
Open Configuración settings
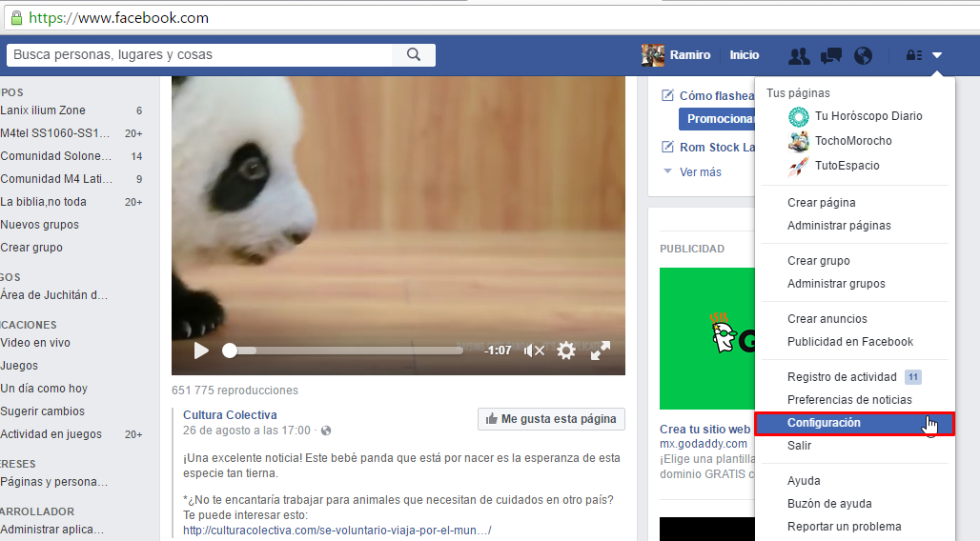click(854, 423)
